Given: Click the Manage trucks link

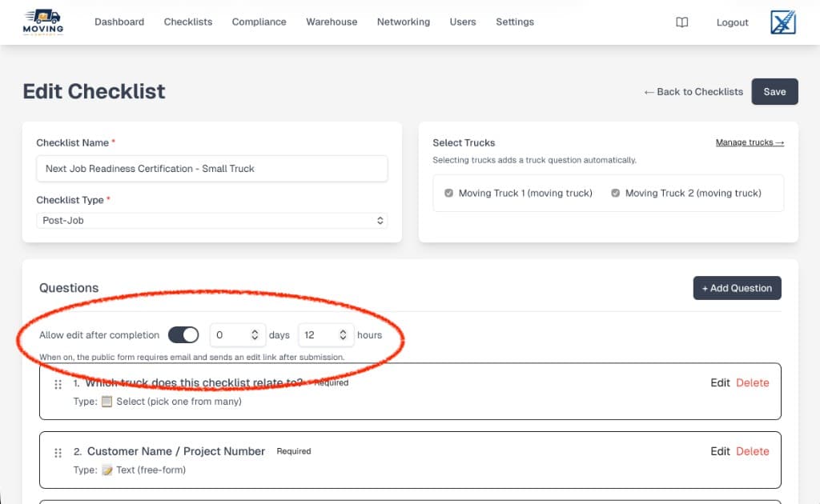Looking at the screenshot, I should (750, 142).
